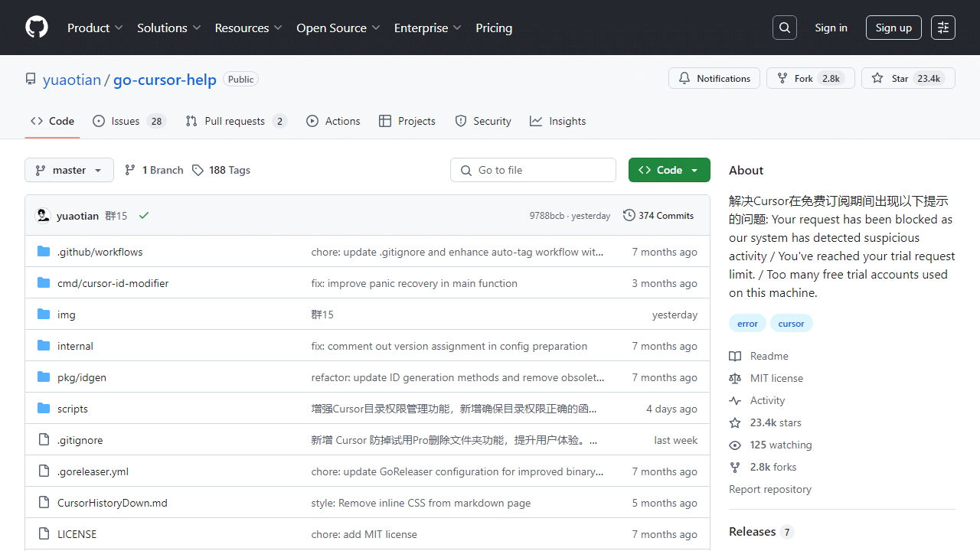
Task: Open the commit message 'fix: improve panic recovery in main function'
Action: coord(414,283)
